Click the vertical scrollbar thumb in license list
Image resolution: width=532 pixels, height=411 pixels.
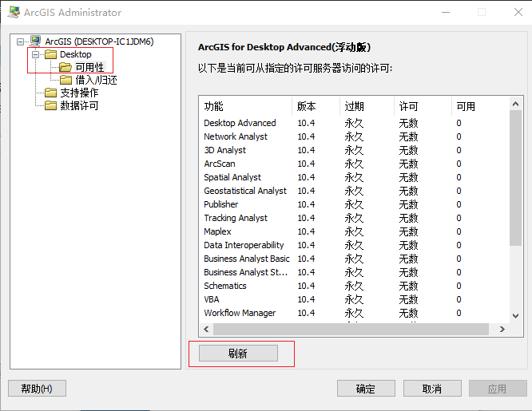(x=516, y=178)
